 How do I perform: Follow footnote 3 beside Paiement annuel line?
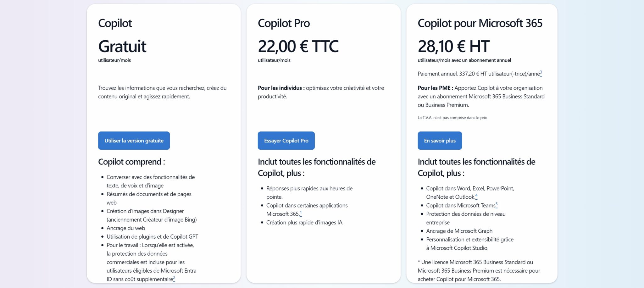coord(541,73)
